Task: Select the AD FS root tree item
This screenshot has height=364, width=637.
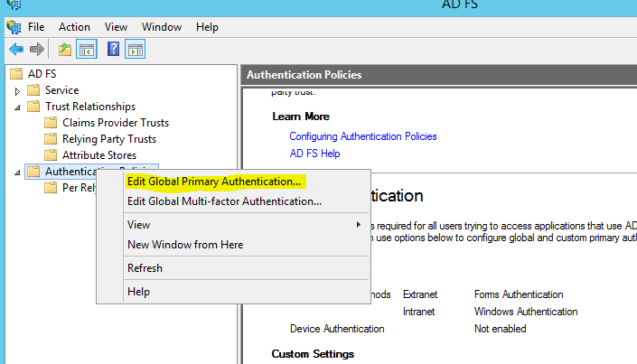Action: [42, 74]
